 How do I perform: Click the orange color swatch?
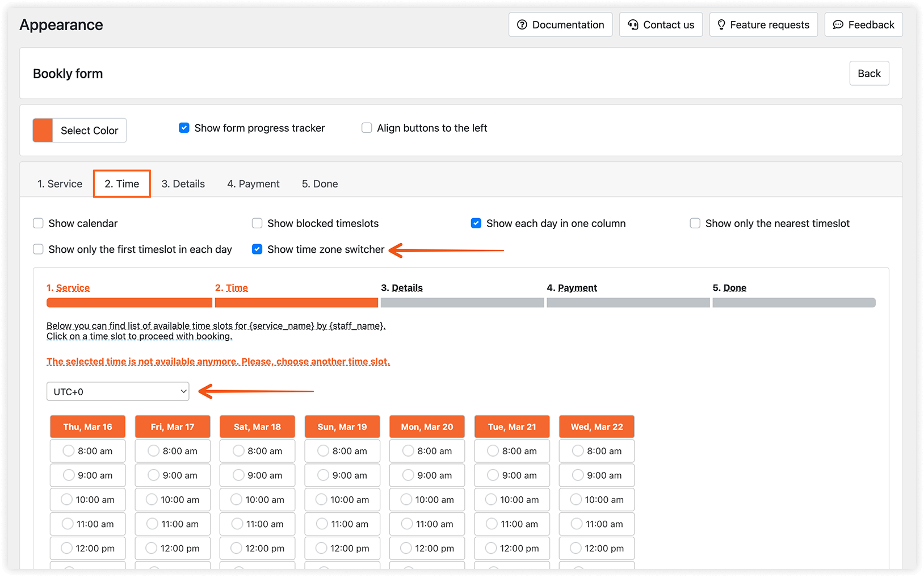click(x=43, y=130)
